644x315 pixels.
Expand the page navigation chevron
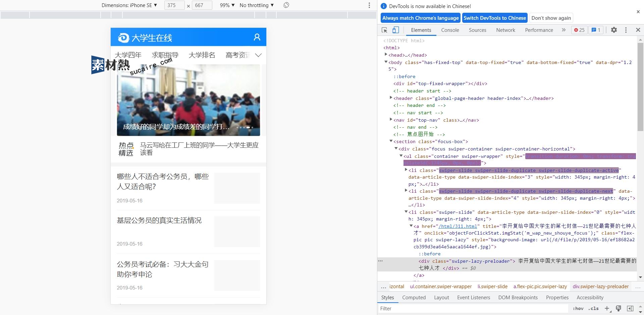(x=258, y=55)
